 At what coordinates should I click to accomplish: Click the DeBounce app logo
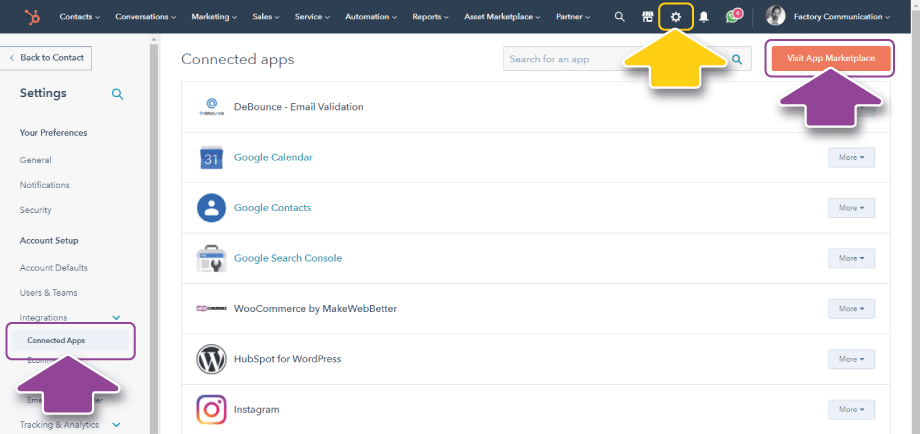tap(211, 107)
